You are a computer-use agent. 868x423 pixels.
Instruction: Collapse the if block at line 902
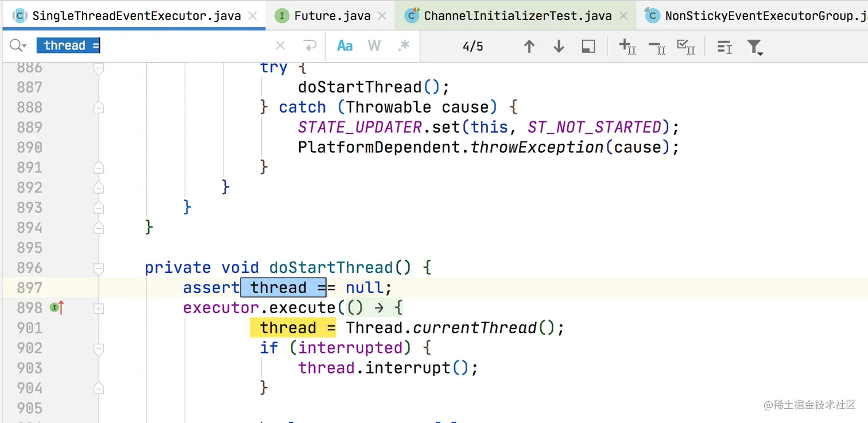(99, 348)
